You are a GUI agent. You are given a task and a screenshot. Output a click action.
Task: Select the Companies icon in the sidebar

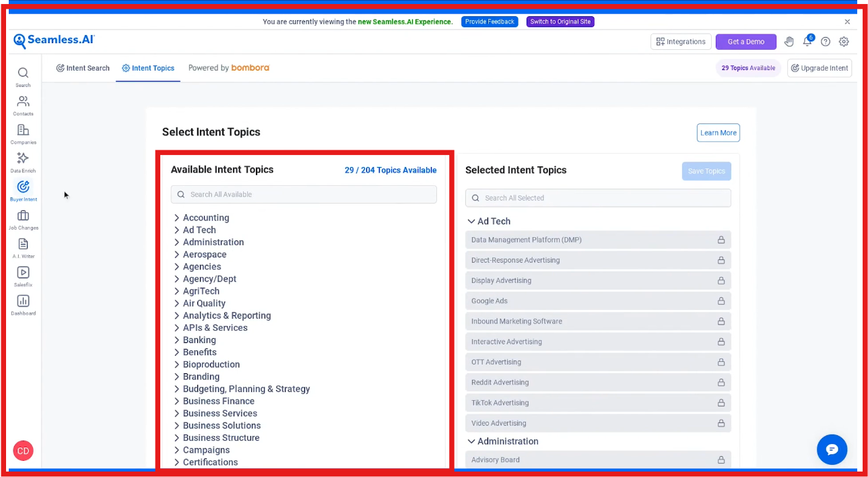click(x=23, y=131)
